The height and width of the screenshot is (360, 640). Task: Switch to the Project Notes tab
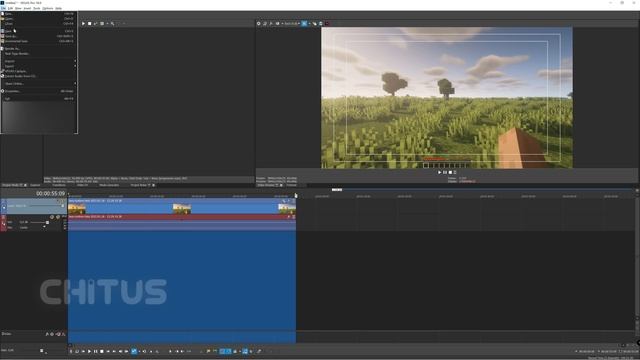click(x=139, y=185)
